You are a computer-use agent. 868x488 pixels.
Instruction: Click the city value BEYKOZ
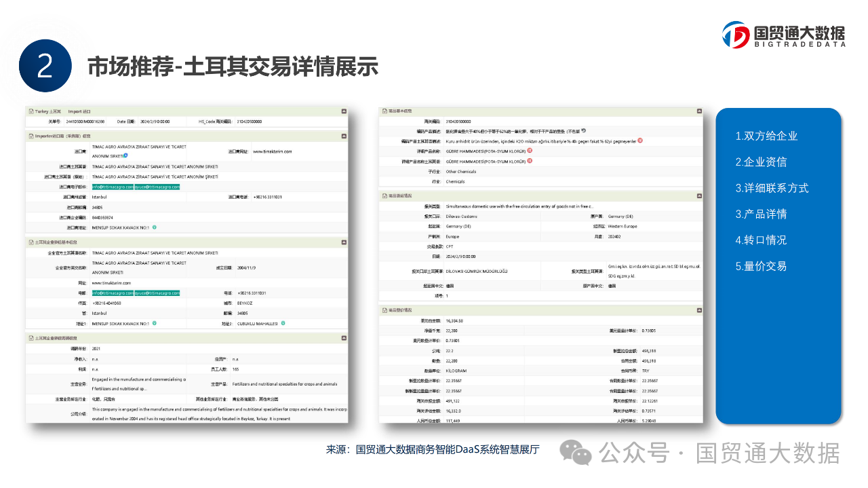pos(245,303)
